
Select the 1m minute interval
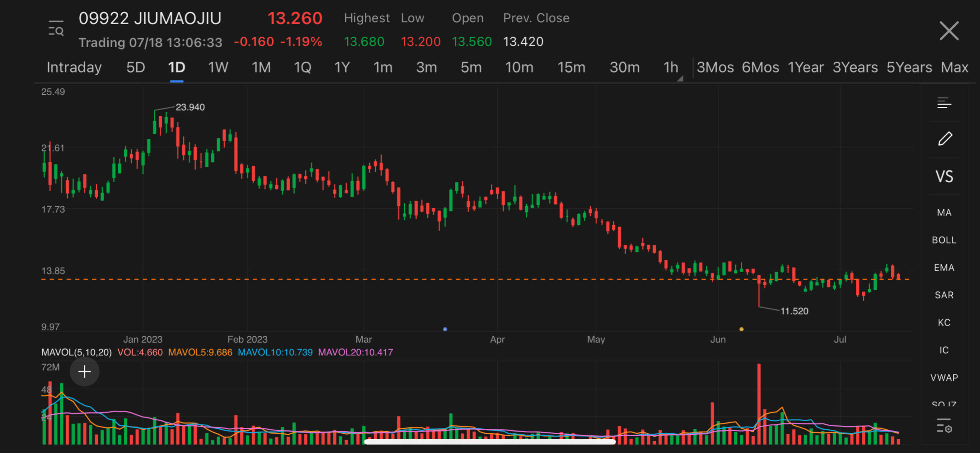pos(383,67)
